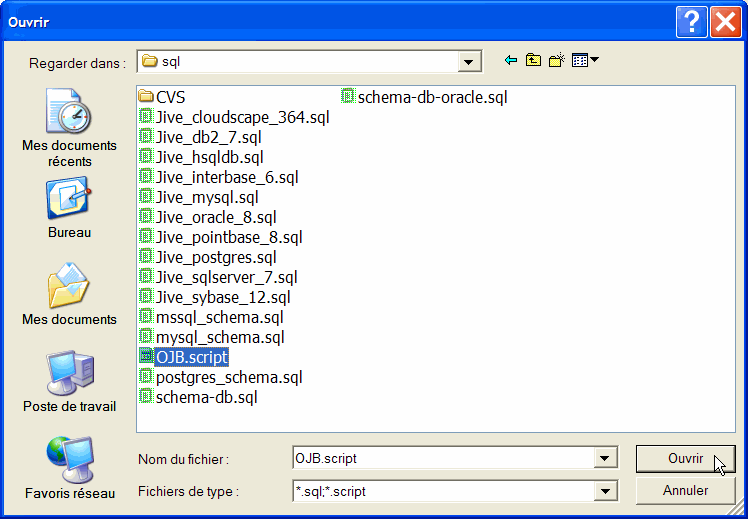Click the Jive_db2_7.sql file icon
This screenshot has width=748, height=519.
pyautogui.click(x=145, y=136)
